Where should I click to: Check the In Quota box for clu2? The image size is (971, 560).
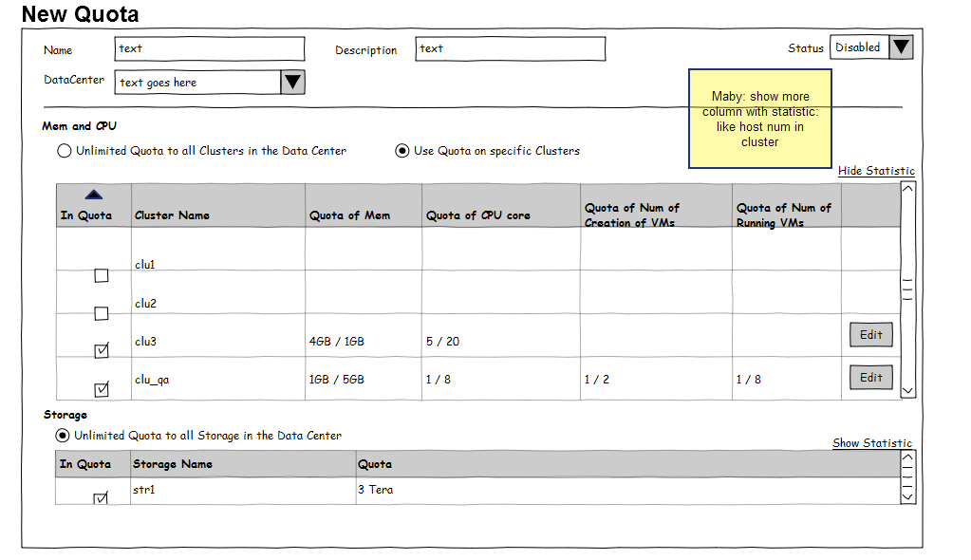(102, 314)
